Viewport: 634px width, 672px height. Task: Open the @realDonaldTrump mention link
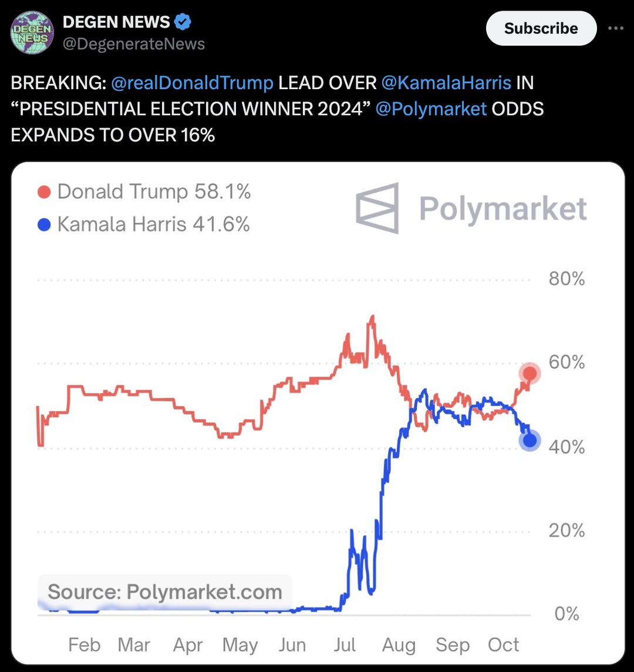[192, 83]
